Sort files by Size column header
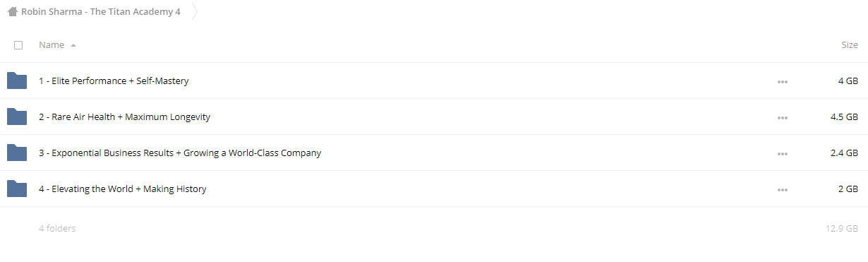 (x=850, y=44)
